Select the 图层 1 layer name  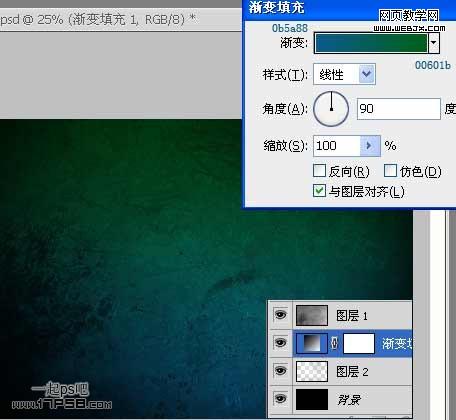352,315
